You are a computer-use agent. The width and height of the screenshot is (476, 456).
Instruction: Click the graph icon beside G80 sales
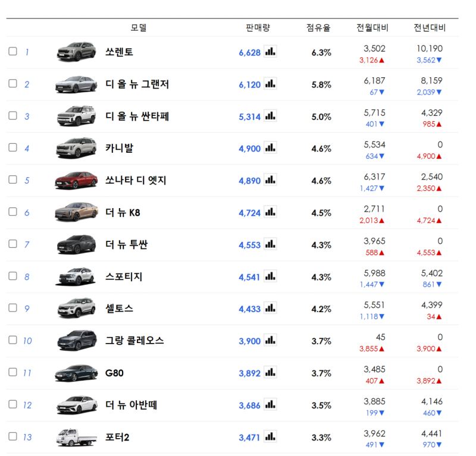[x=270, y=373]
